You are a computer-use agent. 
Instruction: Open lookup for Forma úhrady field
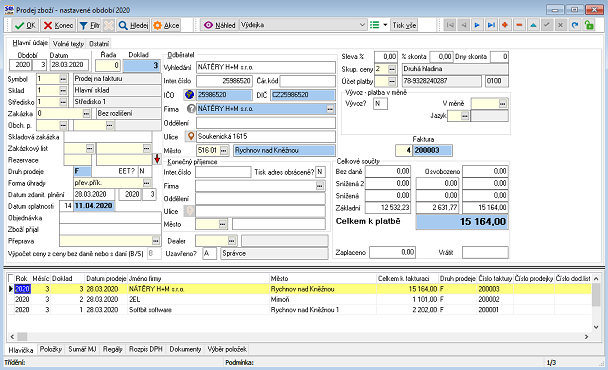[x=147, y=183]
